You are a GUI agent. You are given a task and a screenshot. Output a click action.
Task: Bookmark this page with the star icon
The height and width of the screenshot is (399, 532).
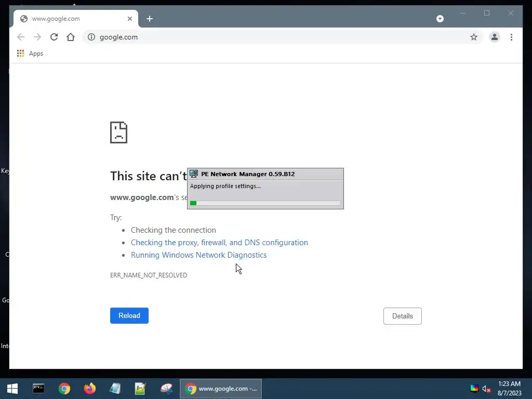[474, 37]
